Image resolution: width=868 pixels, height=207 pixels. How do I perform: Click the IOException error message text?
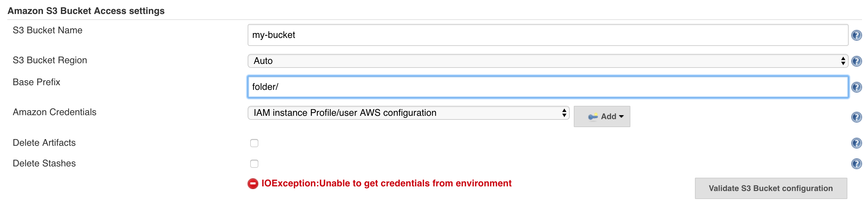386,183
